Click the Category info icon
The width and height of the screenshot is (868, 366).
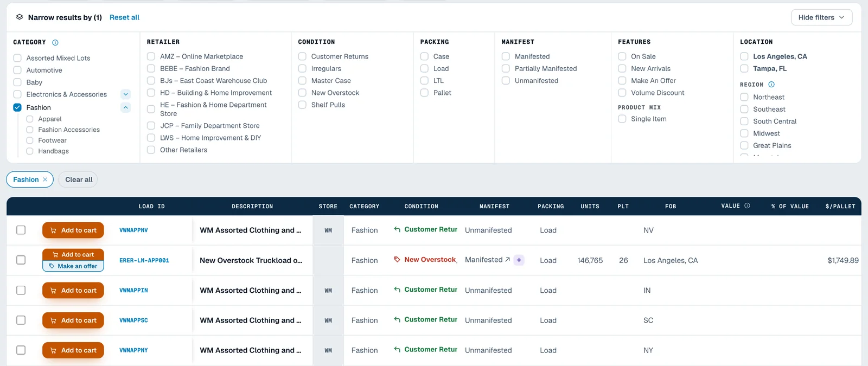click(55, 42)
